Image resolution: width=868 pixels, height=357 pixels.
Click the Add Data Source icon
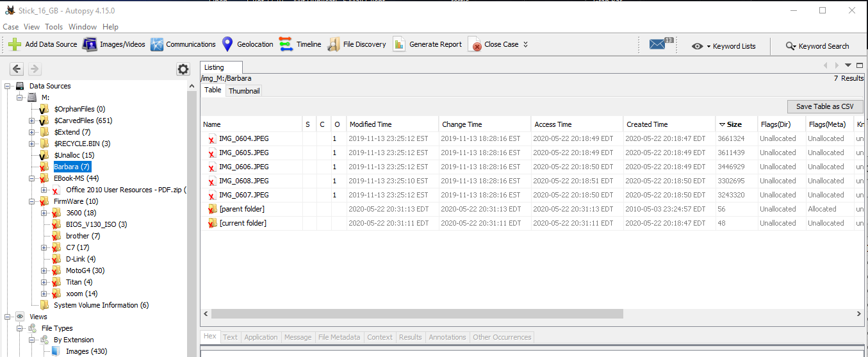15,44
